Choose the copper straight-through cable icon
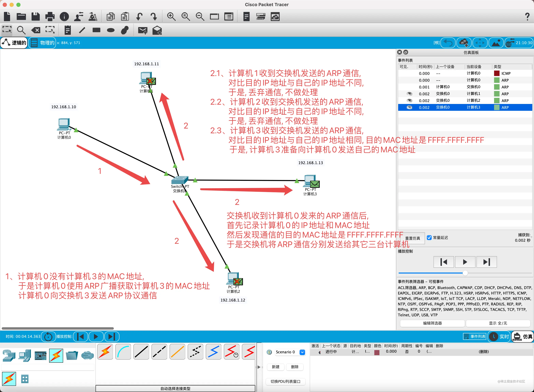This screenshot has height=392, width=534. [x=141, y=352]
